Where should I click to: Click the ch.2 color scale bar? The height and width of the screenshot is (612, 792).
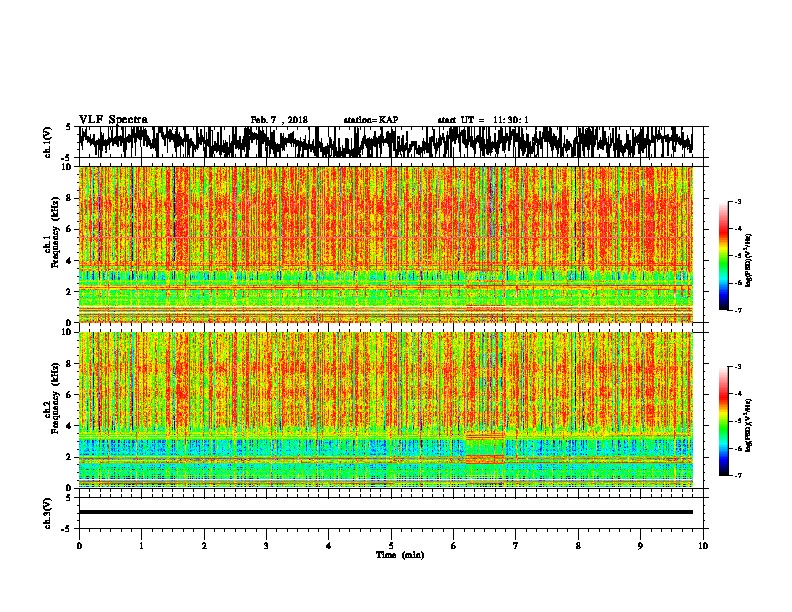(x=724, y=421)
